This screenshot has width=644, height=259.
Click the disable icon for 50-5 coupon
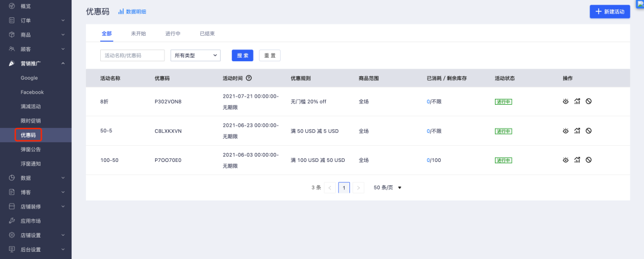point(589,131)
